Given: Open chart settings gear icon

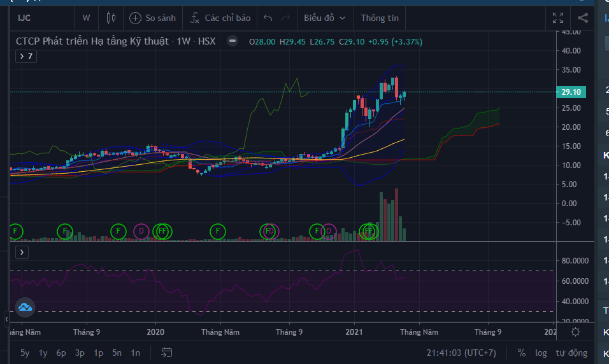Looking at the screenshot, I should coord(575,332).
